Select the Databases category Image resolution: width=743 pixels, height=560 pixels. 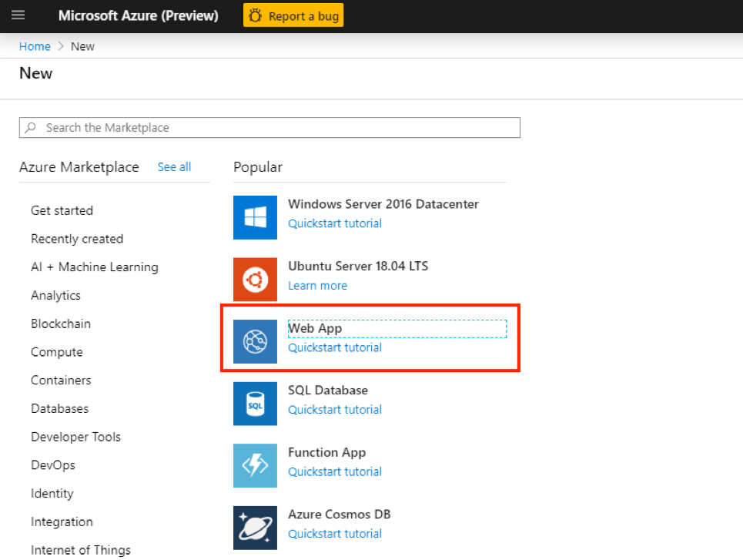point(59,409)
